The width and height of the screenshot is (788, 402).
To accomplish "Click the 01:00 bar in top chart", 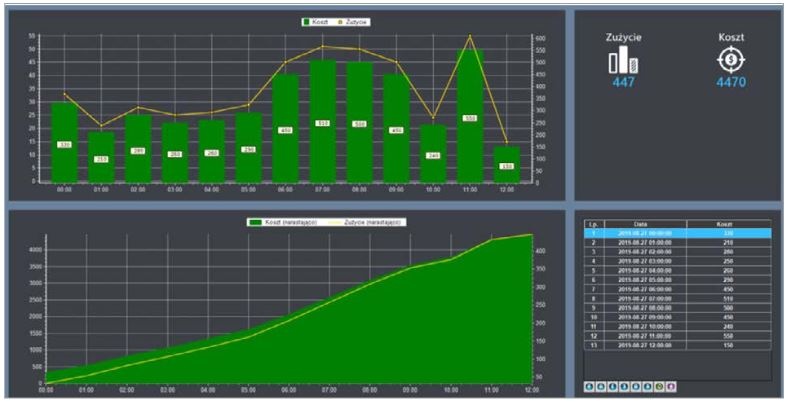I will [x=101, y=157].
